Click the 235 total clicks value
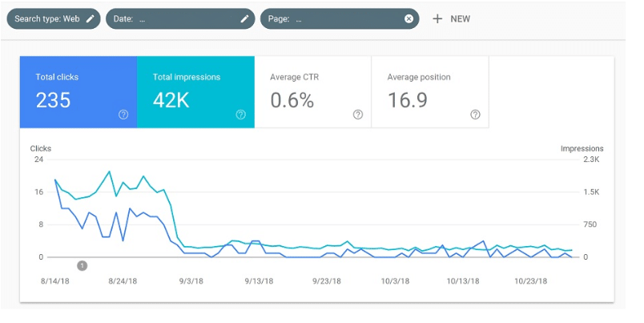This screenshot has height=323, width=644. pos(53,100)
